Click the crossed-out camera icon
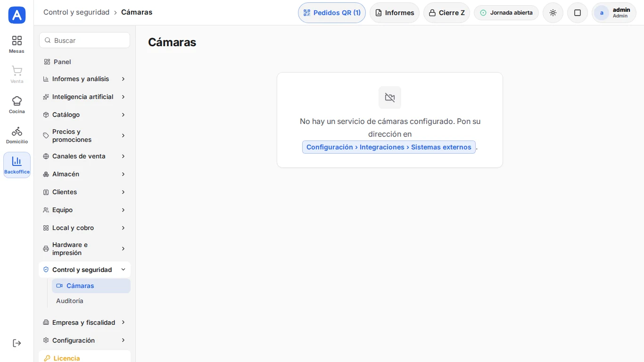This screenshot has width=644, height=362. pyautogui.click(x=390, y=98)
